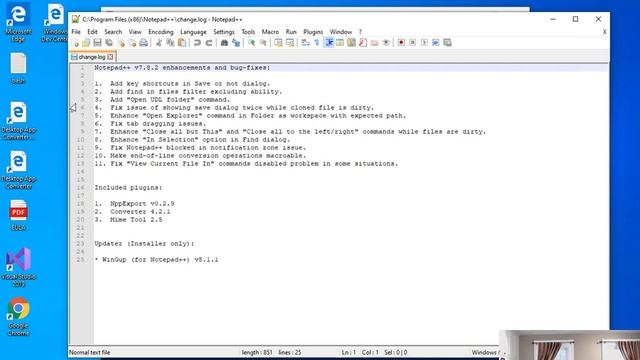
Task: Toggle file Monitoring with the eye icon
Action: point(386,42)
